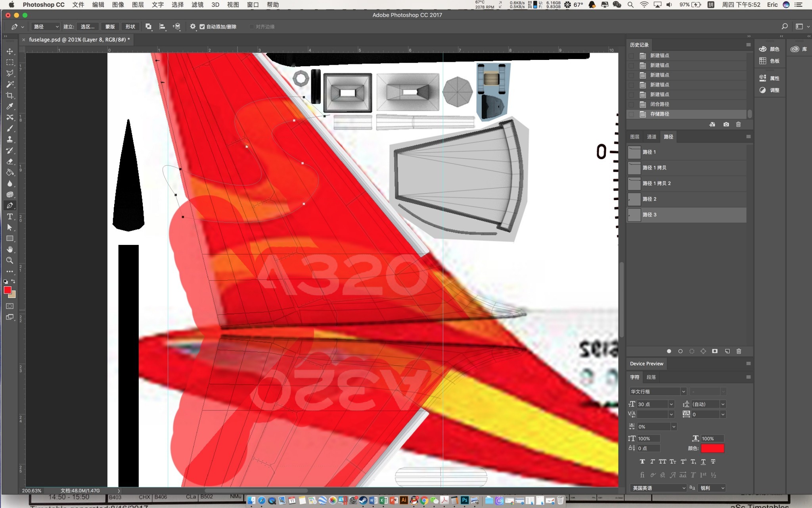Click 选区... button

click(88, 27)
